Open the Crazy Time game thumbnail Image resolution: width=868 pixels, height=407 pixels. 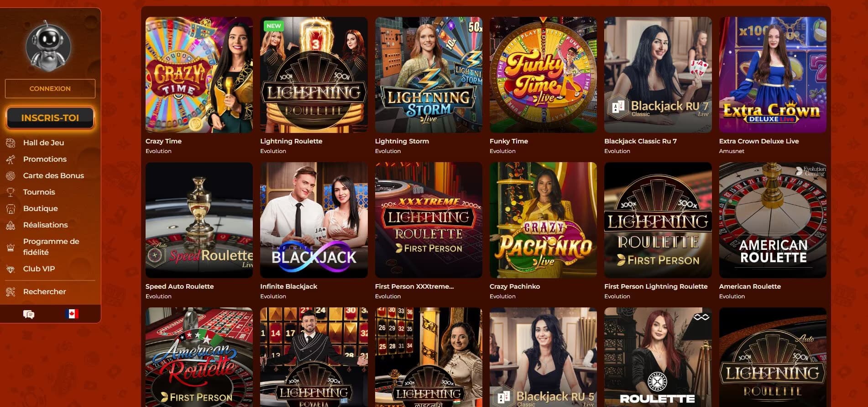click(199, 75)
